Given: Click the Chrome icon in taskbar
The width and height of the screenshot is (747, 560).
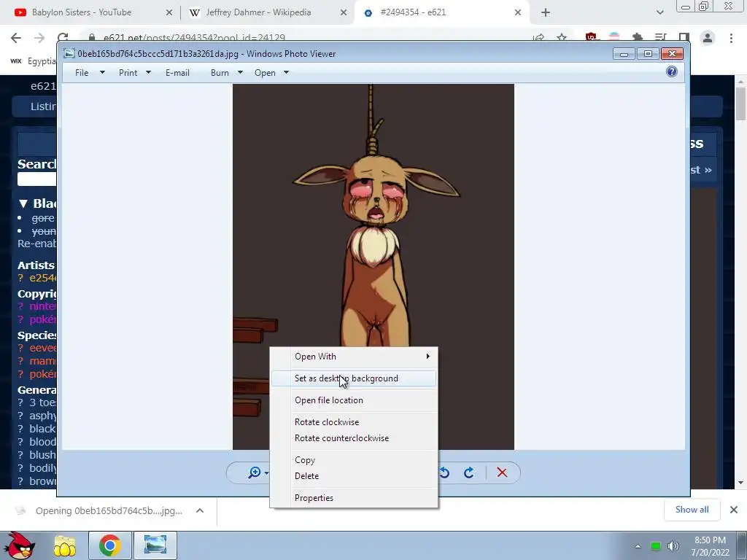Looking at the screenshot, I should [110, 545].
